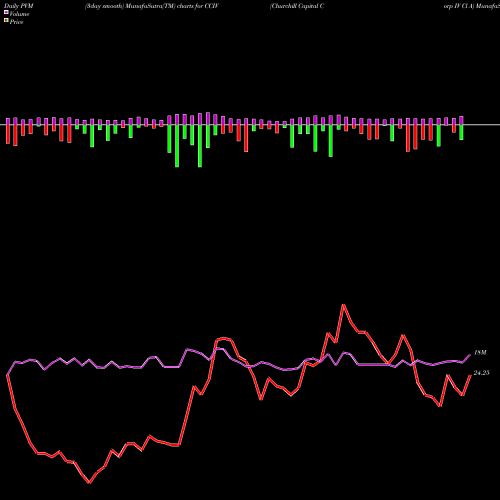Select the 'Volume' legend label
The height and width of the screenshot is (500, 500).
(x=19, y=14)
